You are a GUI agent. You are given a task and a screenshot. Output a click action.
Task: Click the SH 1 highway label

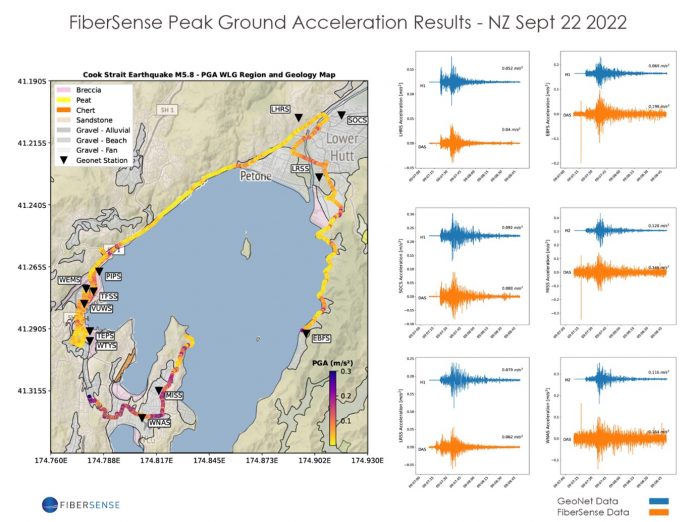(167, 110)
